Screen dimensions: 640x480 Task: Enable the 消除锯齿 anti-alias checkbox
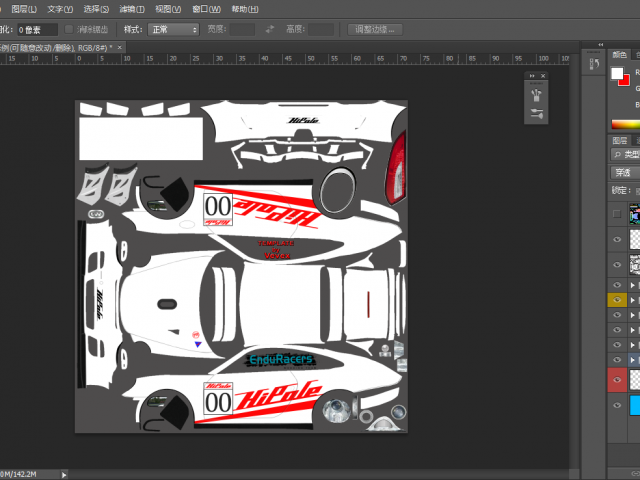click(69, 29)
